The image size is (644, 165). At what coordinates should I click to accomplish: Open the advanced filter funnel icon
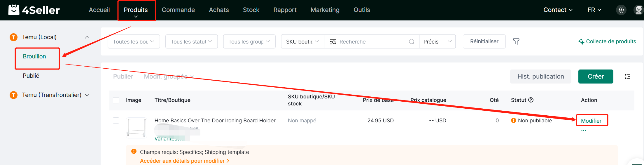point(516,41)
